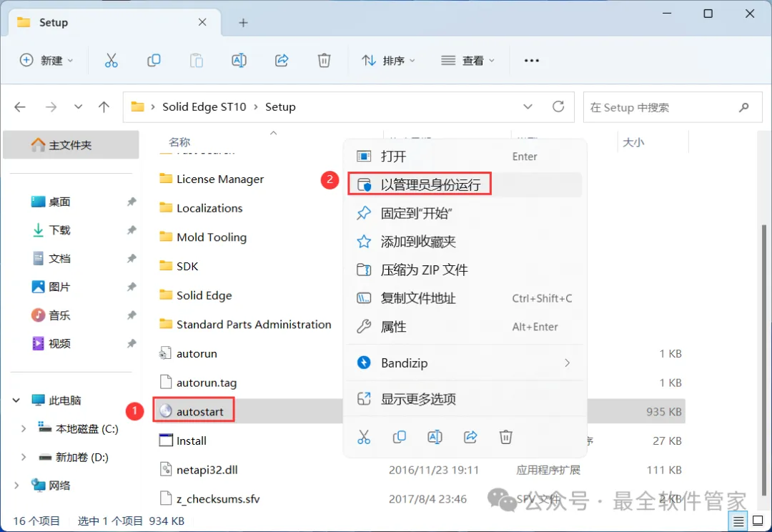Image resolution: width=772 pixels, height=532 pixels.
Task: Open the 查看 (View) dropdown
Action: tap(467, 61)
